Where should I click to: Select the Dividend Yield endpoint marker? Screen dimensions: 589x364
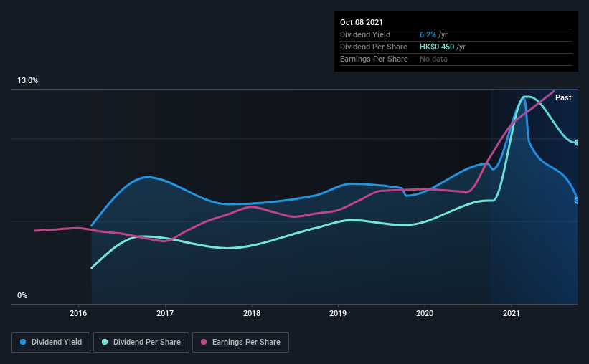point(577,201)
